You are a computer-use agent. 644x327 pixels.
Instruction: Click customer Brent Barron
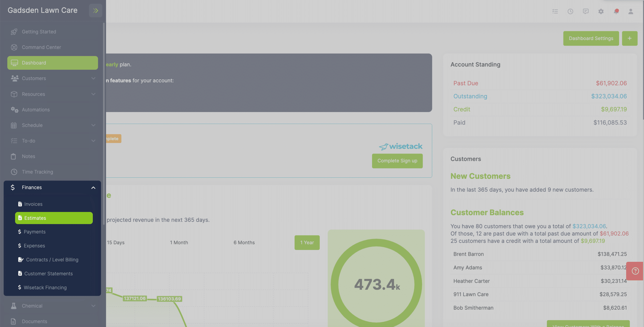coord(468,254)
